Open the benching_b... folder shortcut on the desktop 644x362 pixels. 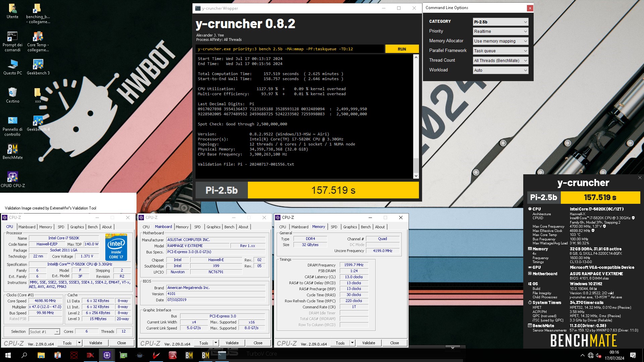(x=38, y=13)
